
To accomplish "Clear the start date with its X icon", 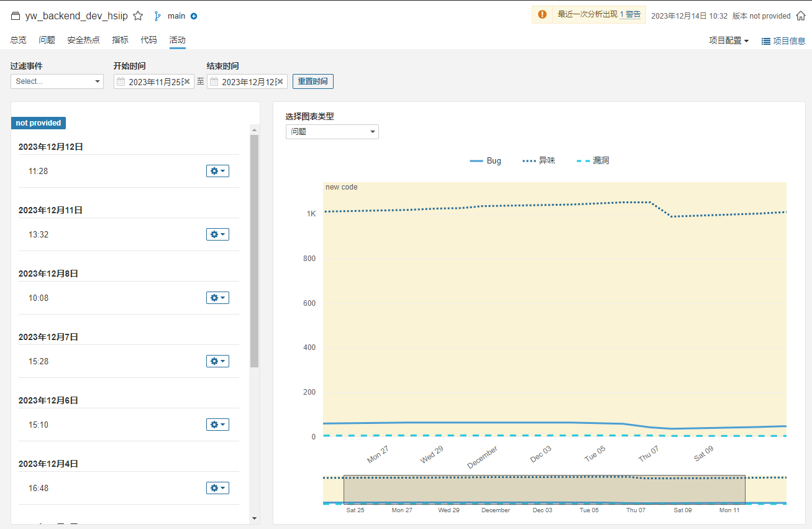I will [x=187, y=81].
